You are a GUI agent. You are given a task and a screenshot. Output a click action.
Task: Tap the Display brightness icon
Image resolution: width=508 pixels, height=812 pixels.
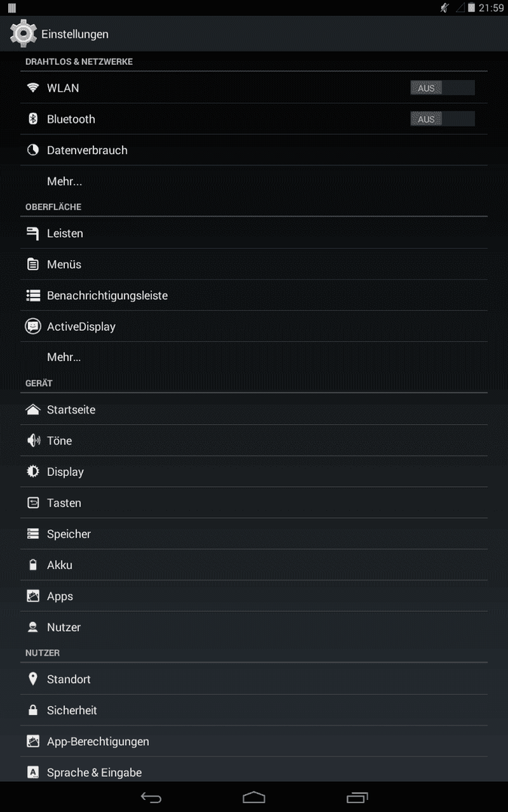[x=32, y=471]
